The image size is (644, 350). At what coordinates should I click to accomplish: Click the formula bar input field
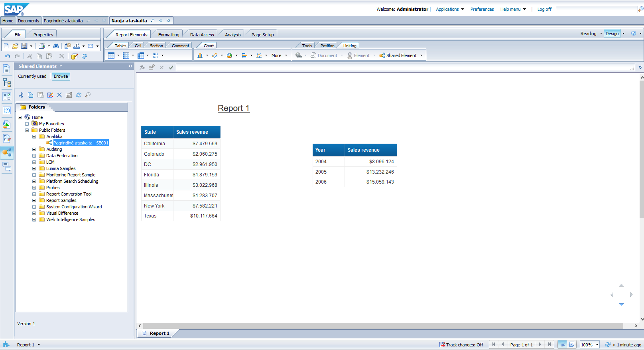(403, 67)
